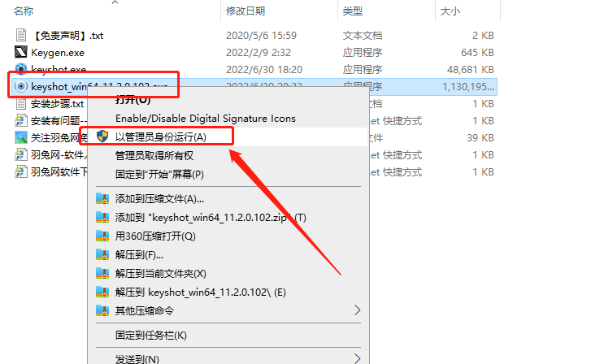Choose 解压到当前文件夹(X)
The width and height of the screenshot is (600, 364).
coord(161,274)
